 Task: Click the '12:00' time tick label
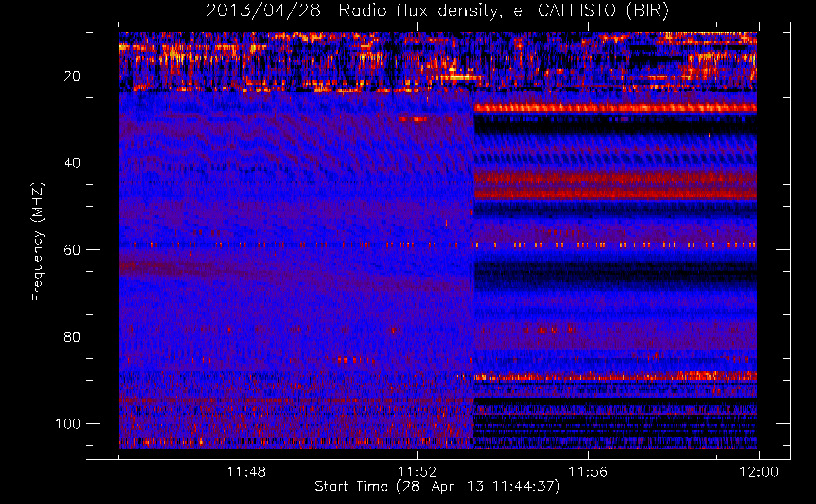(x=759, y=472)
